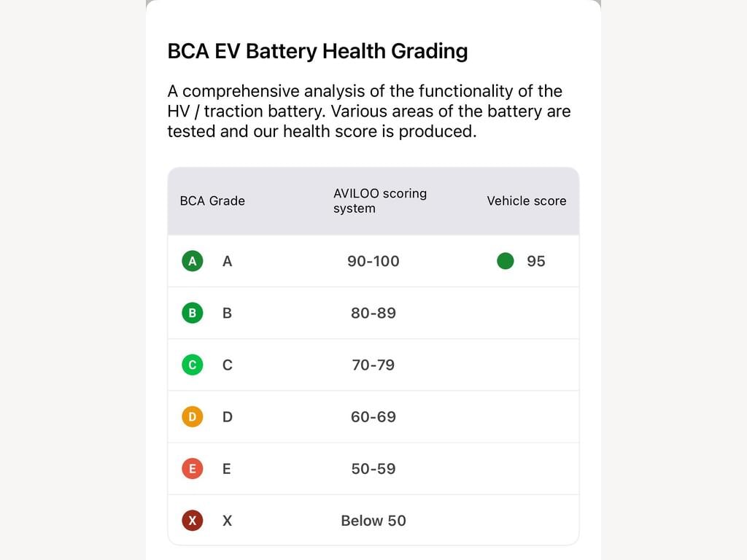Click the BCA EV Battery Health Grading title
The width and height of the screenshot is (747, 560).
click(318, 52)
